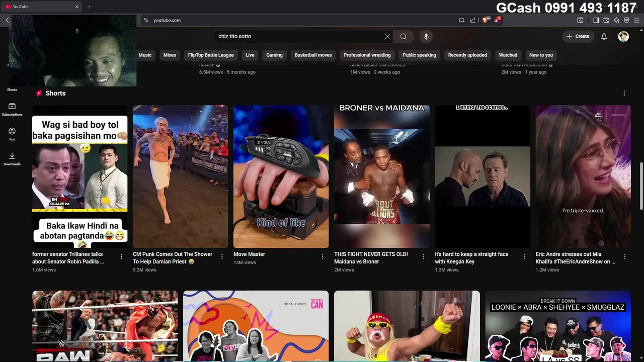This screenshot has width=644, height=362.
Task: Click the YouTube browser tab
Action: coord(42,7)
